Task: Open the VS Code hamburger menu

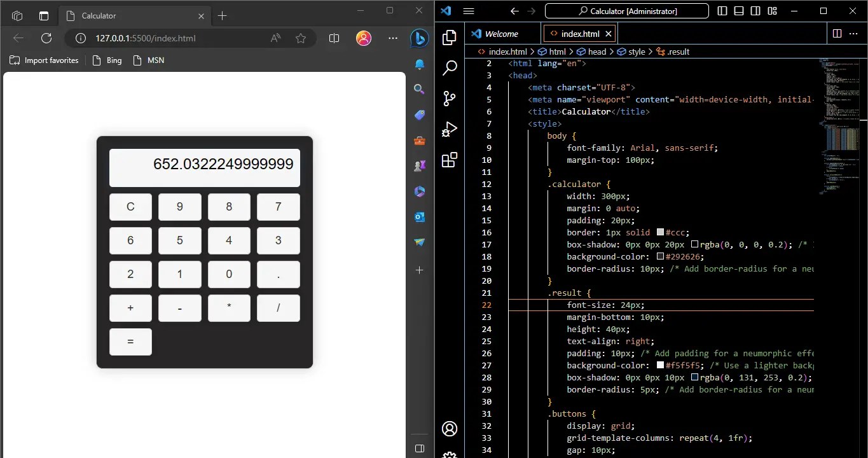Action: [x=469, y=11]
